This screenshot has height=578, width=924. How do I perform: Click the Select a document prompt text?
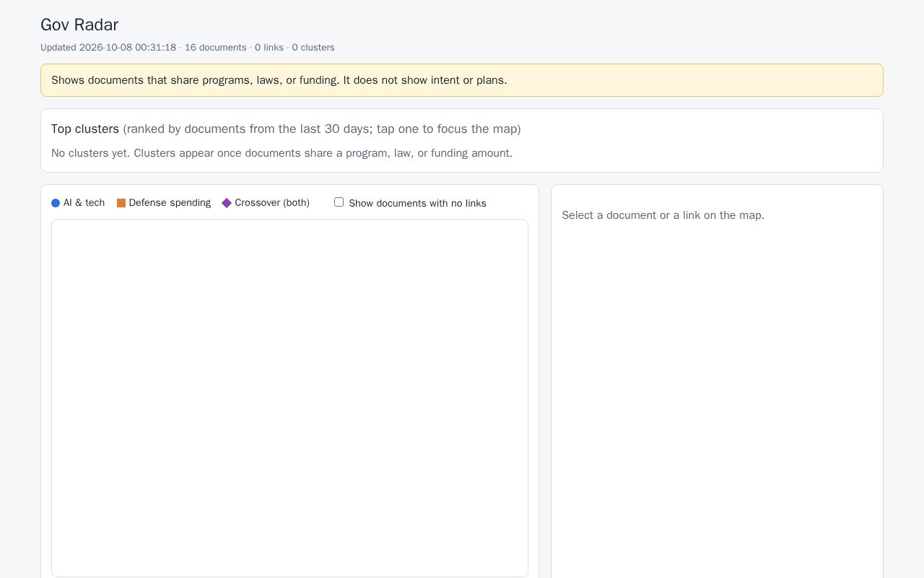[x=663, y=215]
